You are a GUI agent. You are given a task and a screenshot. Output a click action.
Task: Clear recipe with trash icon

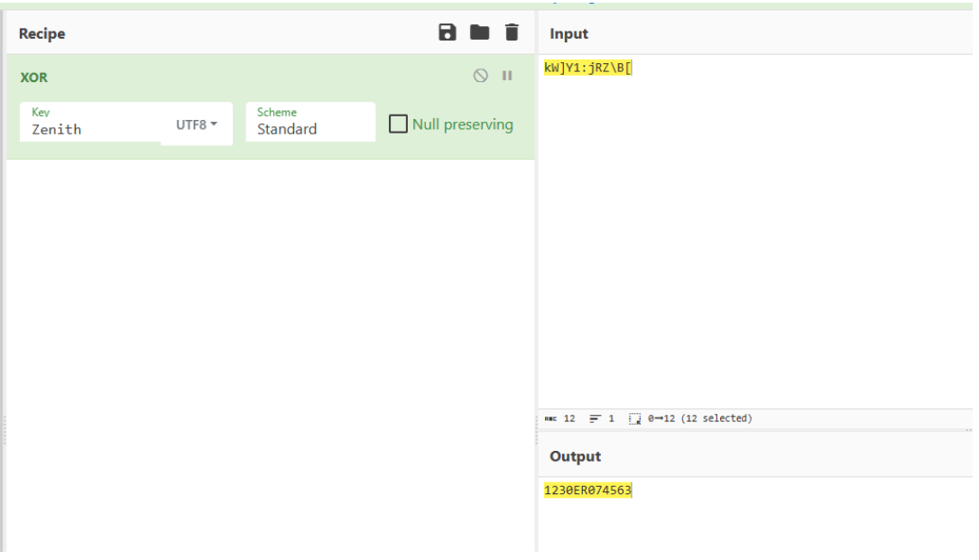pyautogui.click(x=512, y=32)
